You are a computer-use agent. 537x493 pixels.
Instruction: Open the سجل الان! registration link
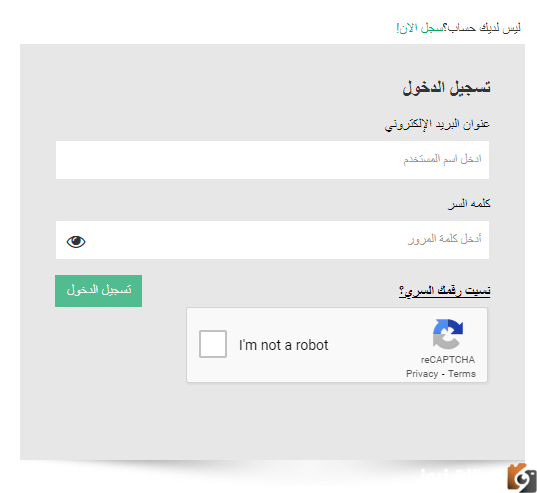pyautogui.click(x=420, y=28)
